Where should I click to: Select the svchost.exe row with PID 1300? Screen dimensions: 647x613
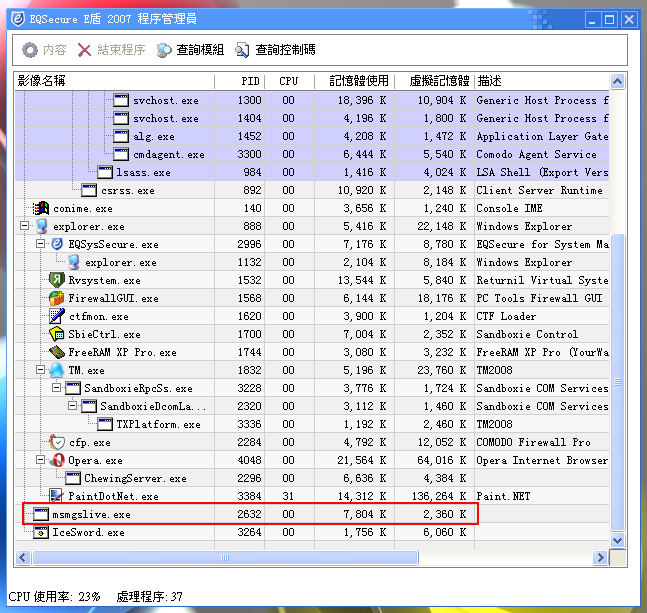(x=312, y=100)
